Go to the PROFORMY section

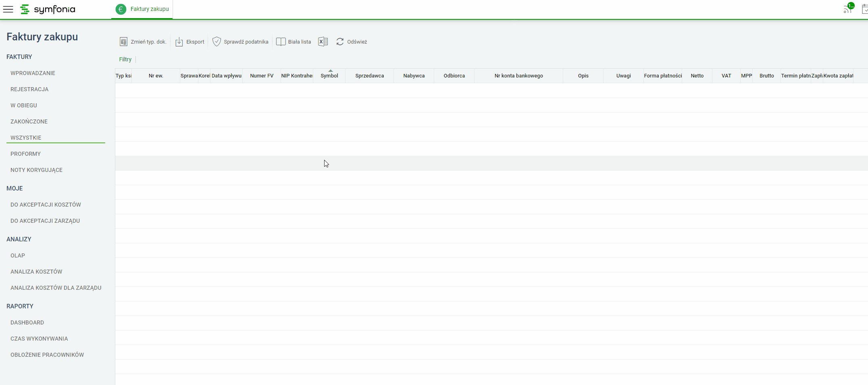(26, 154)
